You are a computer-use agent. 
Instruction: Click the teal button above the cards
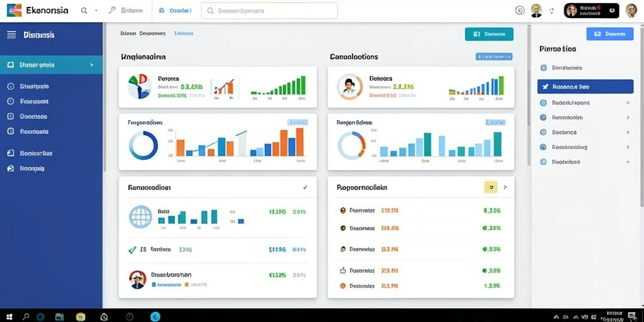tap(489, 34)
